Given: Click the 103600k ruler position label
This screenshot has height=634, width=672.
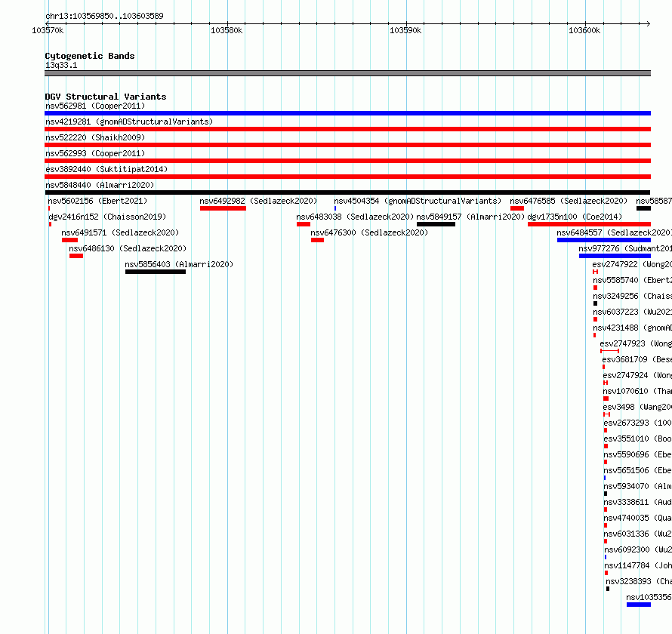Looking at the screenshot, I should click(x=584, y=30).
